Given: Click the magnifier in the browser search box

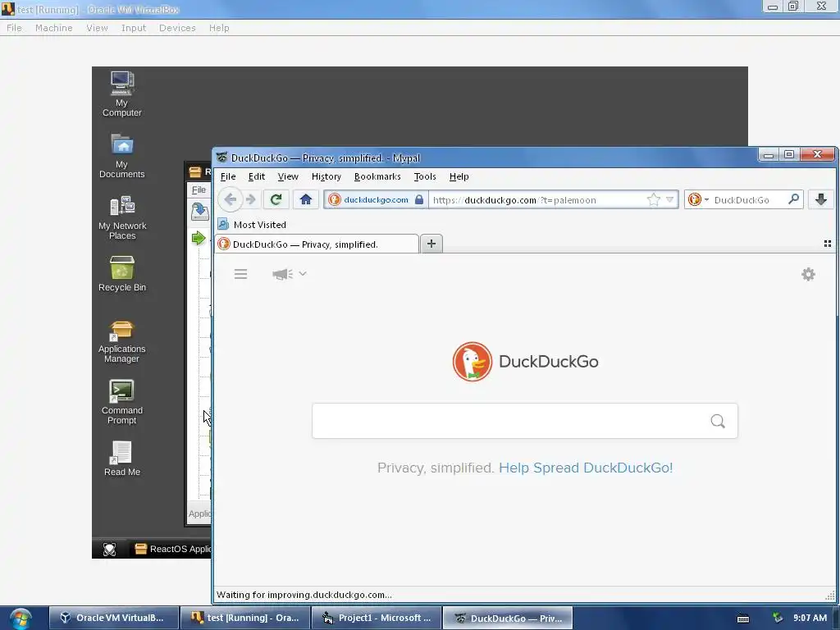Looking at the screenshot, I should (794, 199).
